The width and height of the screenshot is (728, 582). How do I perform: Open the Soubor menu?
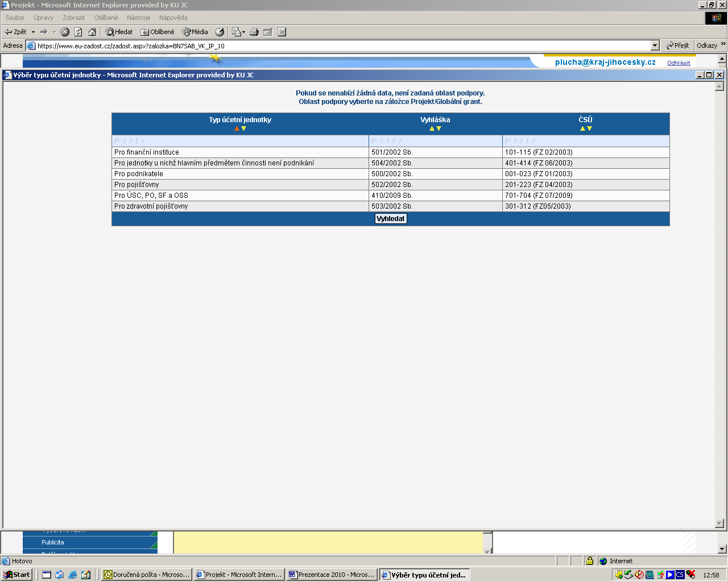pyautogui.click(x=15, y=18)
